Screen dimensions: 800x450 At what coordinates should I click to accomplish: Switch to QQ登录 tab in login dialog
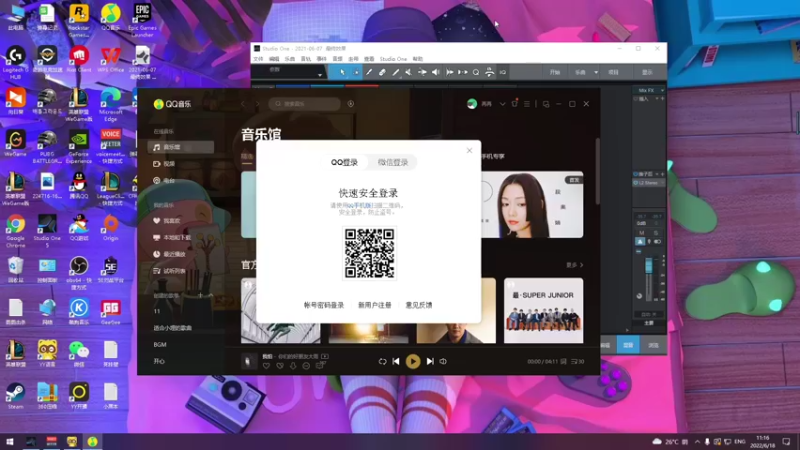click(x=344, y=162)
